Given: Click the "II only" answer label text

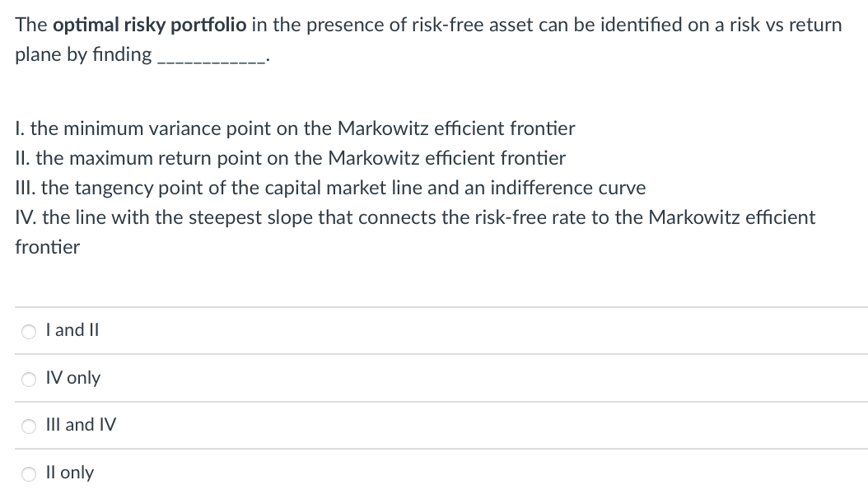Looking at the screenshot, I should click(70, 472).
